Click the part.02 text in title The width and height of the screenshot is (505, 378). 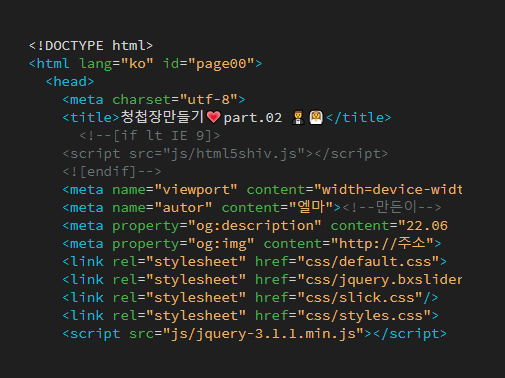coord(253,118)
